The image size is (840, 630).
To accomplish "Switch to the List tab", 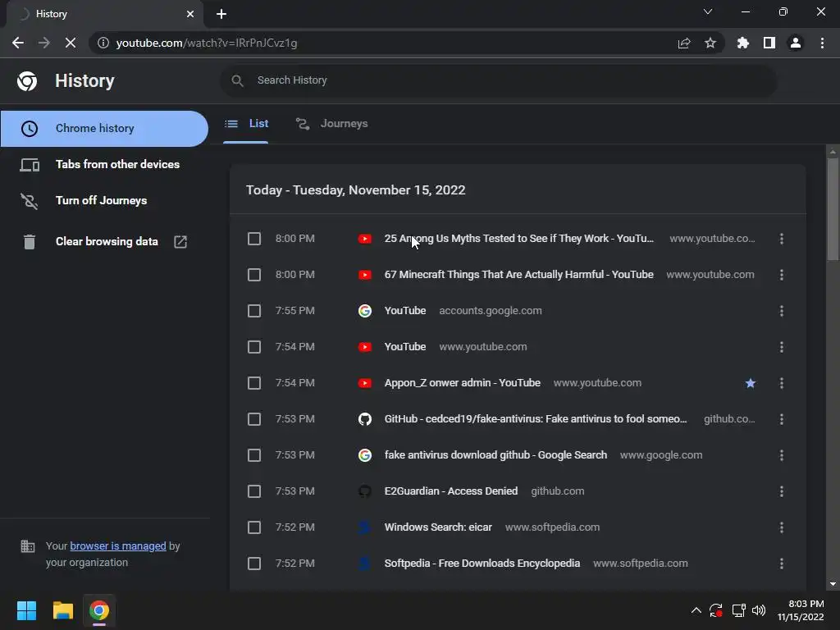I will point(246,124).
